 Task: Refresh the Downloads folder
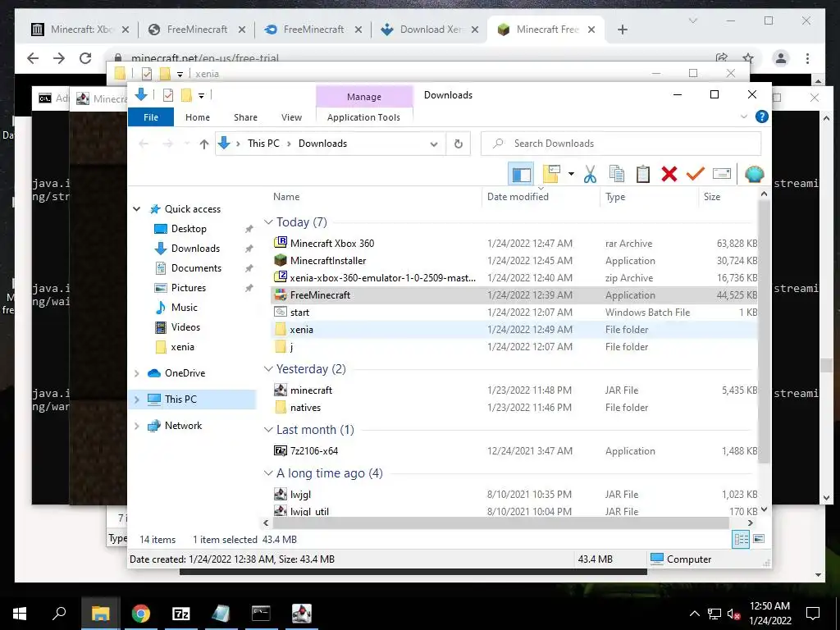pyautogui.click(x=458, y=144)
